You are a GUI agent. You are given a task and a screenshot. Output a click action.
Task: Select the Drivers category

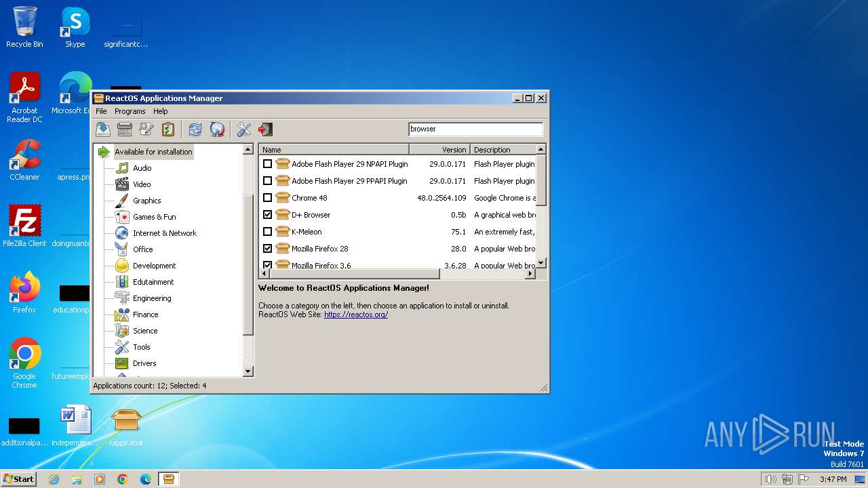pos(144,363)
